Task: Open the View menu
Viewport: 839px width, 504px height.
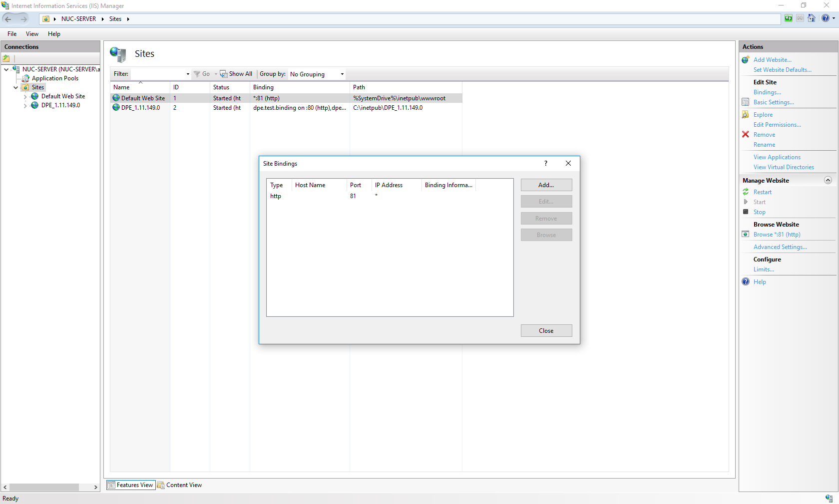Action: pyautogui.click(x=32, y=34)
